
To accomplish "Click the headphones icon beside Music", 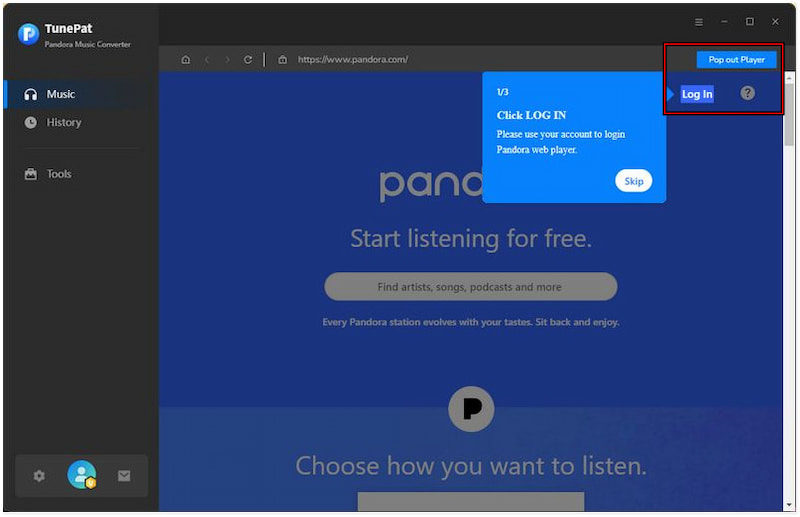I will [31, 94].
